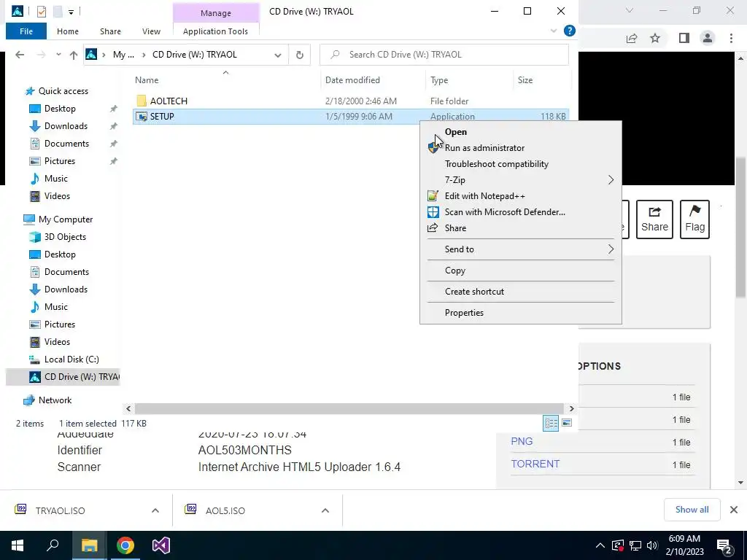The width and height of the screenshot is (747, 560).
Task: Open pinned Downloads under Quick access
Action: 66,126
